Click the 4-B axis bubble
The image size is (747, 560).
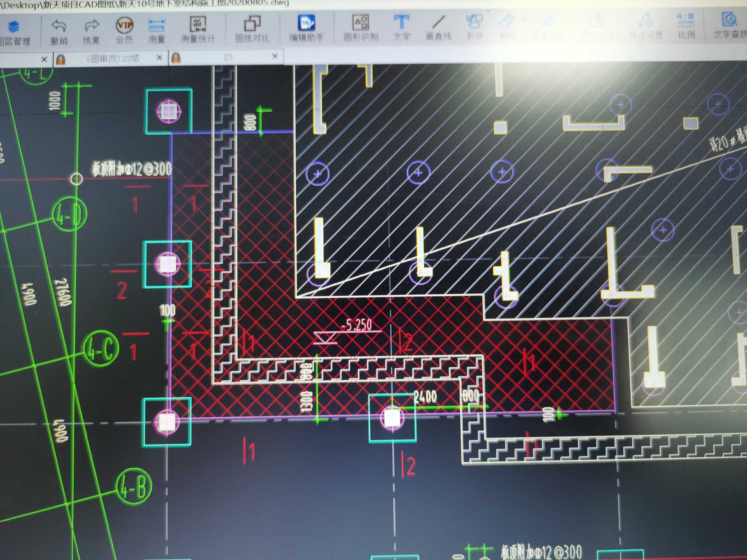point(134,487)
